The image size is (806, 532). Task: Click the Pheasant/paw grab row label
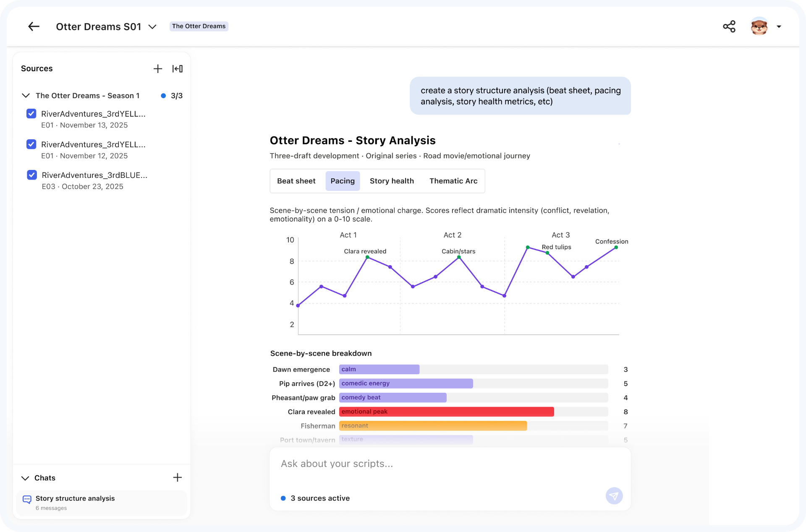(303, 397)
